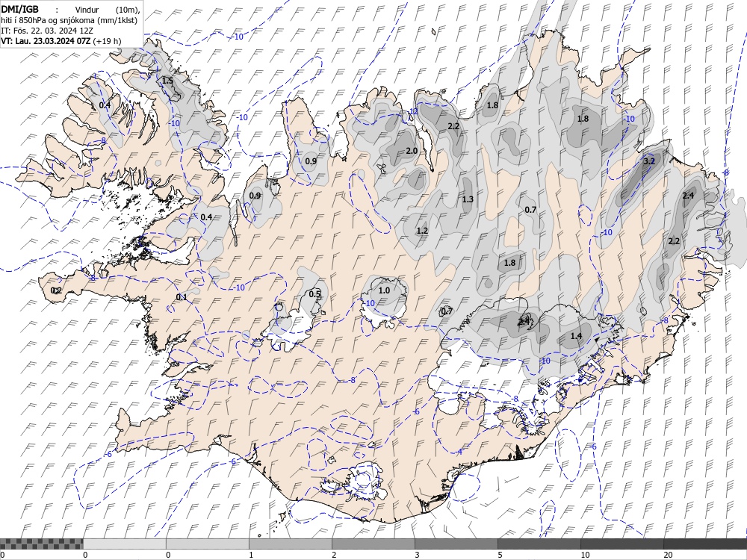Click the legend scale label 5
Image resolution: width=747 pixels, height=560 pixels.
500,555
